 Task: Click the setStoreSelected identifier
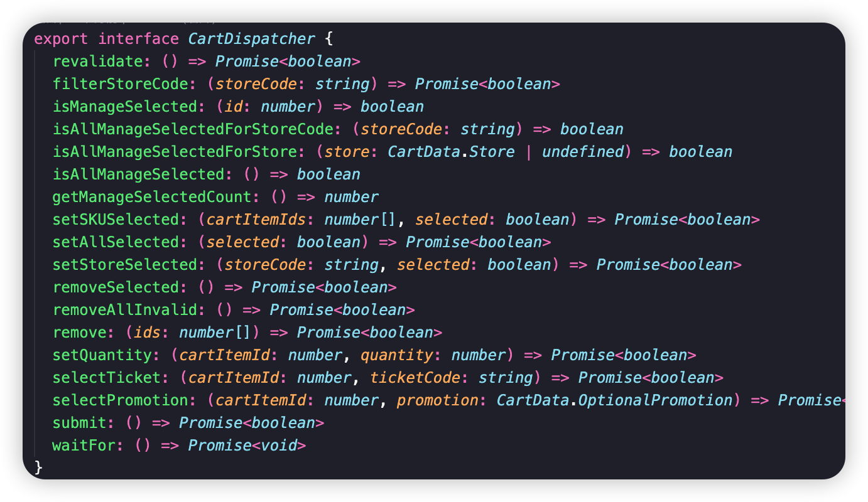[124, 265]
